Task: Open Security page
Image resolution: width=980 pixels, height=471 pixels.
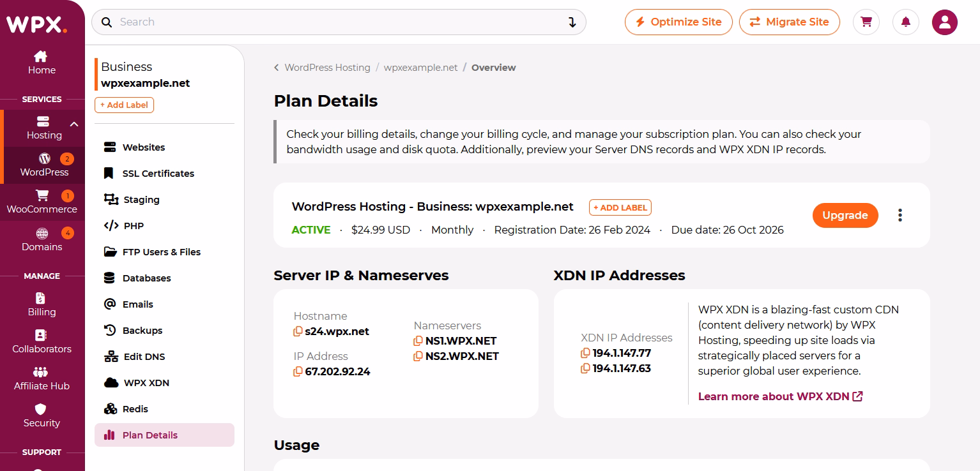Action: (42, 416)
